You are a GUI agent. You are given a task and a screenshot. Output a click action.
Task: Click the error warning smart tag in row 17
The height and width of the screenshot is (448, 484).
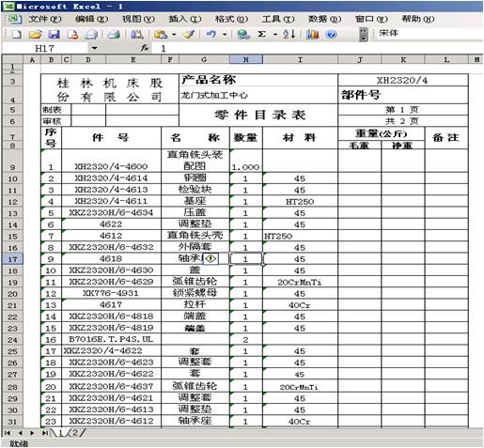click(211, 258)
